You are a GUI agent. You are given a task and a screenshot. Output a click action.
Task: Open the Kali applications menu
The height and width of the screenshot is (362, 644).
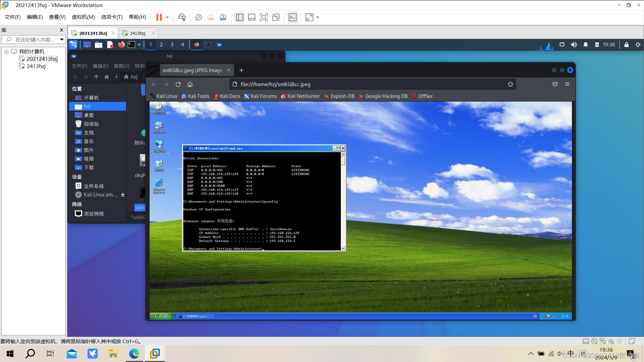tap(73, 45)
